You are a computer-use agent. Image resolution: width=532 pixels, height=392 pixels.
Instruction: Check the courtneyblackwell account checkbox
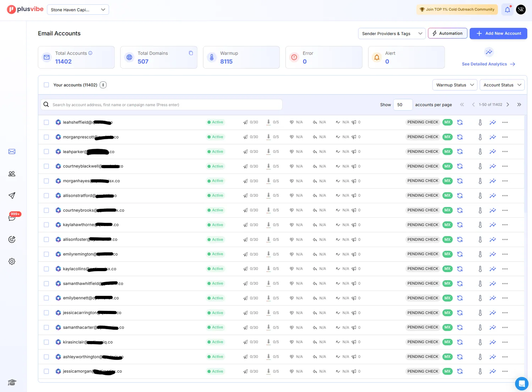pyautogui.click(x=46, y=166)
